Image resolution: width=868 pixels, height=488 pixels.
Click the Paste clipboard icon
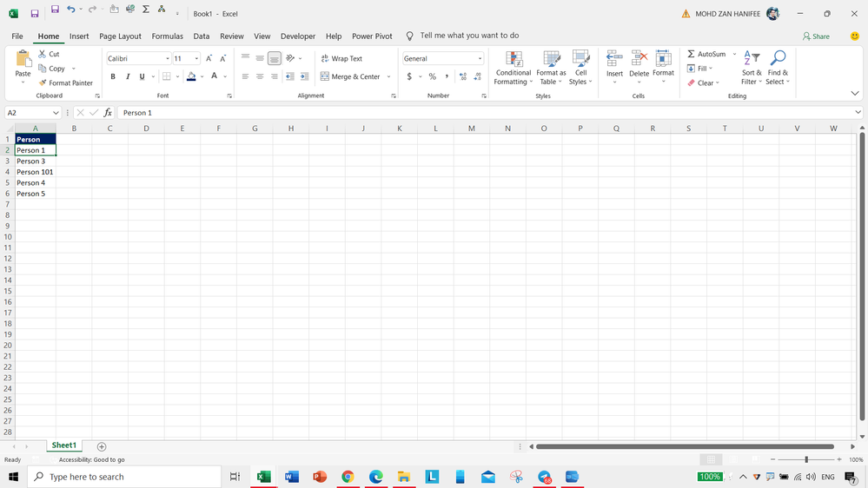coord(23,59)
